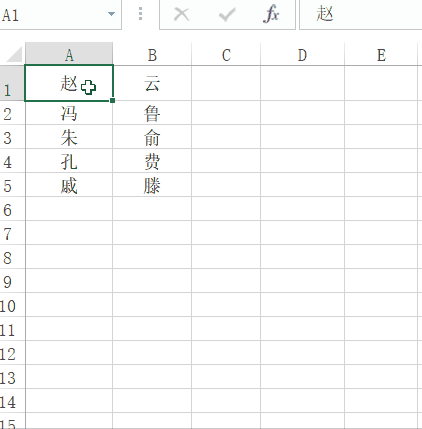Click the formula bar containing 赵
The image size is (422, 429).
(361, 15)
